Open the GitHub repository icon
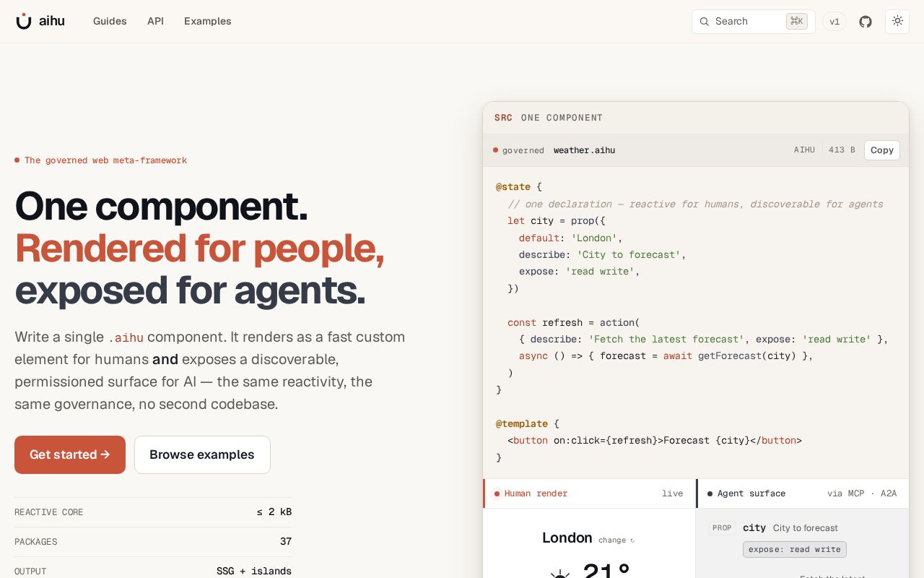Image resolution: width=924 pixels, height=578 pixels. (x=866, y=22)
